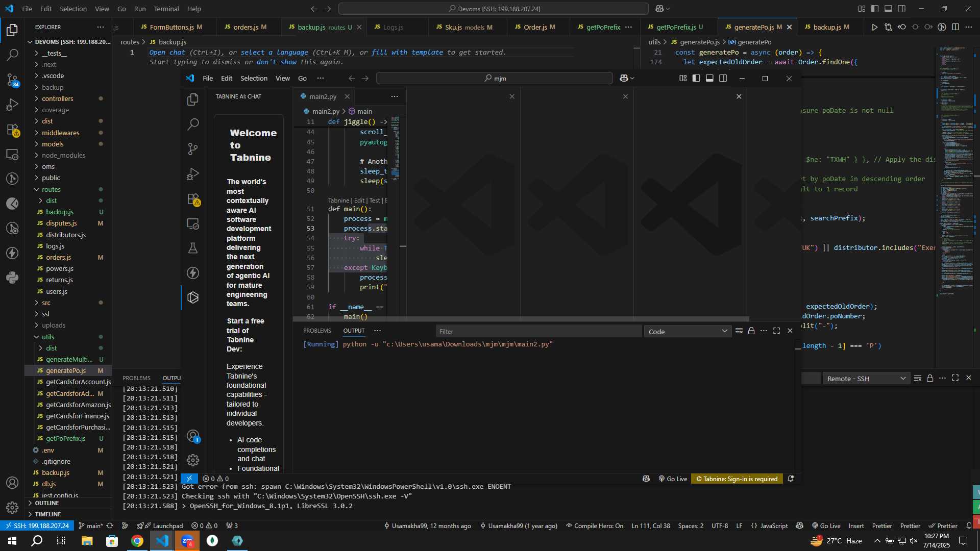
Task: Open Python icon in main activity bar
Action: click(12, 278)
